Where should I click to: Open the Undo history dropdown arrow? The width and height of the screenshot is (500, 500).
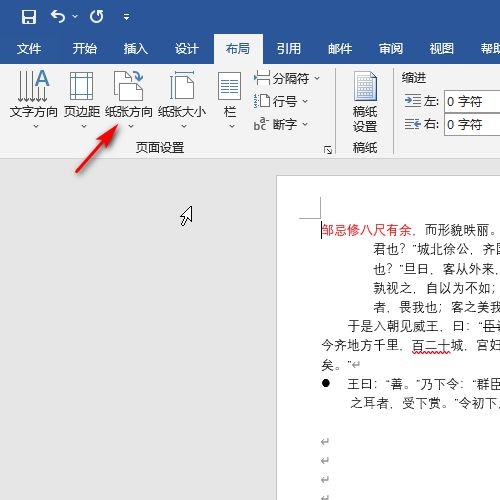pyautogui.click(x=75, y=16)
